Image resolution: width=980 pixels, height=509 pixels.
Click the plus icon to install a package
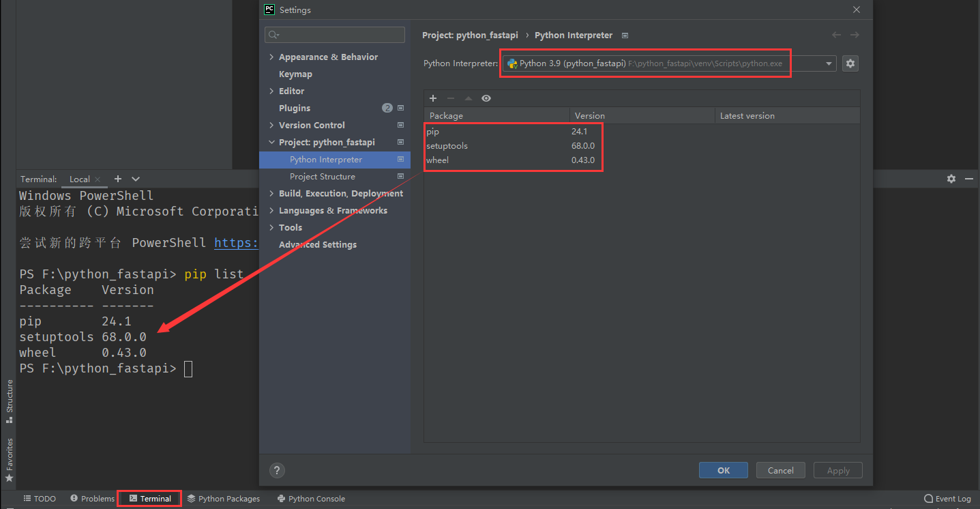tap(433, 98)
